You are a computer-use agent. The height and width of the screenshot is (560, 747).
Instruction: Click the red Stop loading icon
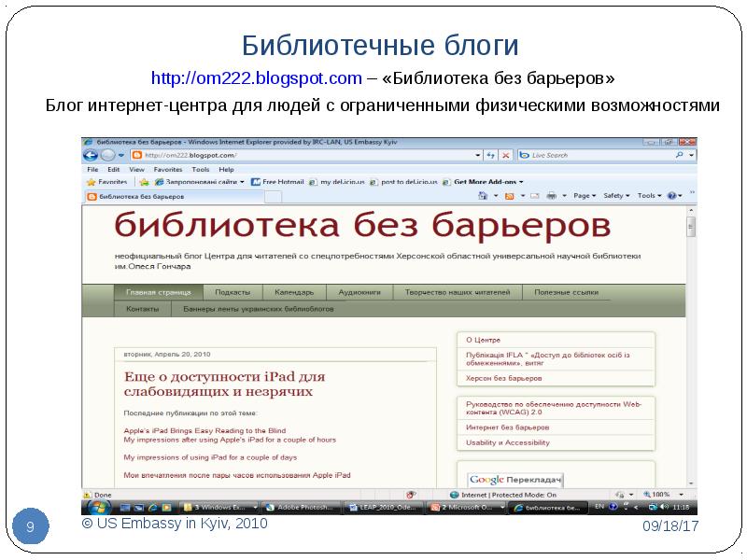[x=505, y=155]
